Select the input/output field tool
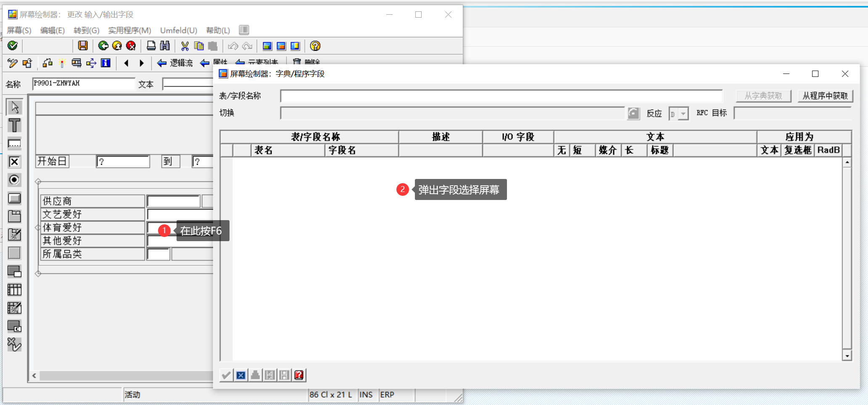The width and height of the screenshot is (868, 405). pyautogui.click(x=14, y=143)
